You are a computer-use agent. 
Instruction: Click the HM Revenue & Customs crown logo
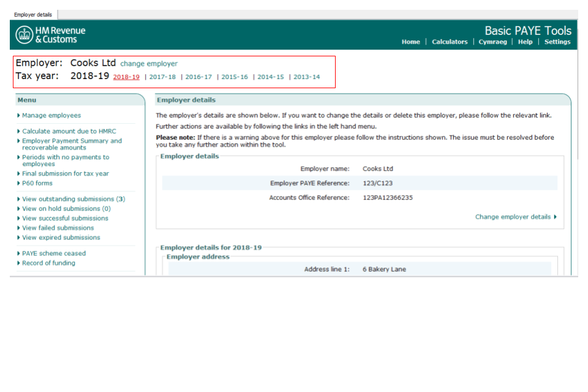(24, 35)
